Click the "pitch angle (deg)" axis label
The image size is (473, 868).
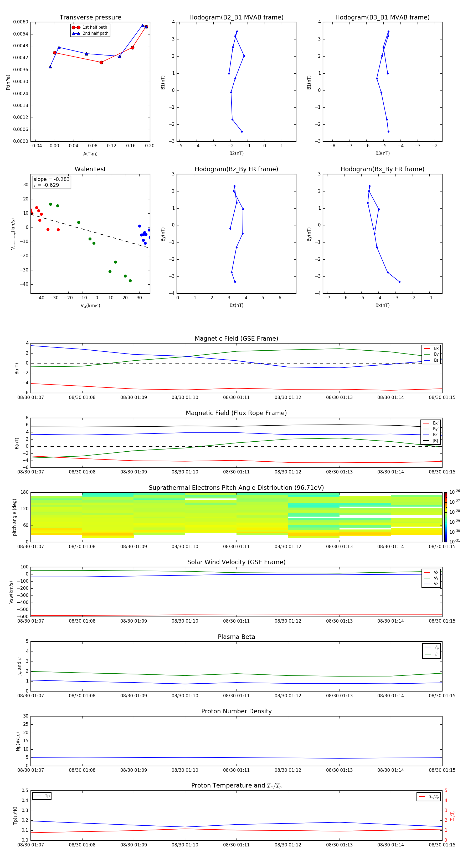pyautogui.click(x=14, y=517)
